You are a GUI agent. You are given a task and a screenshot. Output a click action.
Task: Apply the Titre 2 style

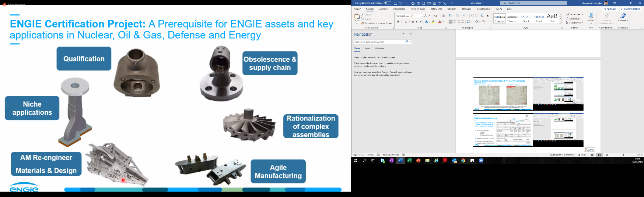coord(539,18)
